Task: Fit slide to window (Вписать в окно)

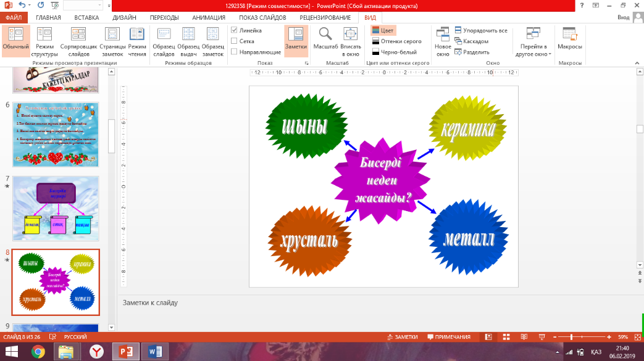Action: coord(350,41)
